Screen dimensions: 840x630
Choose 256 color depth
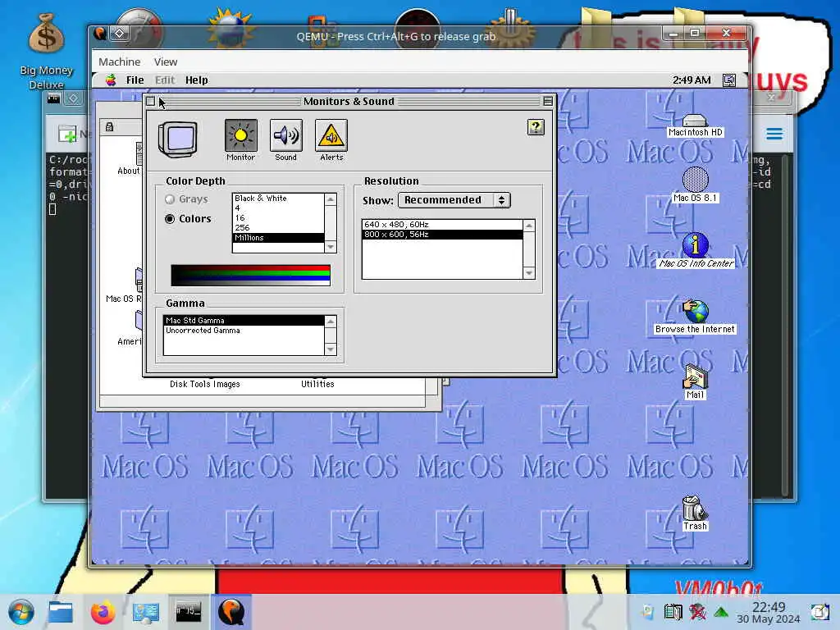click(278, 228)
